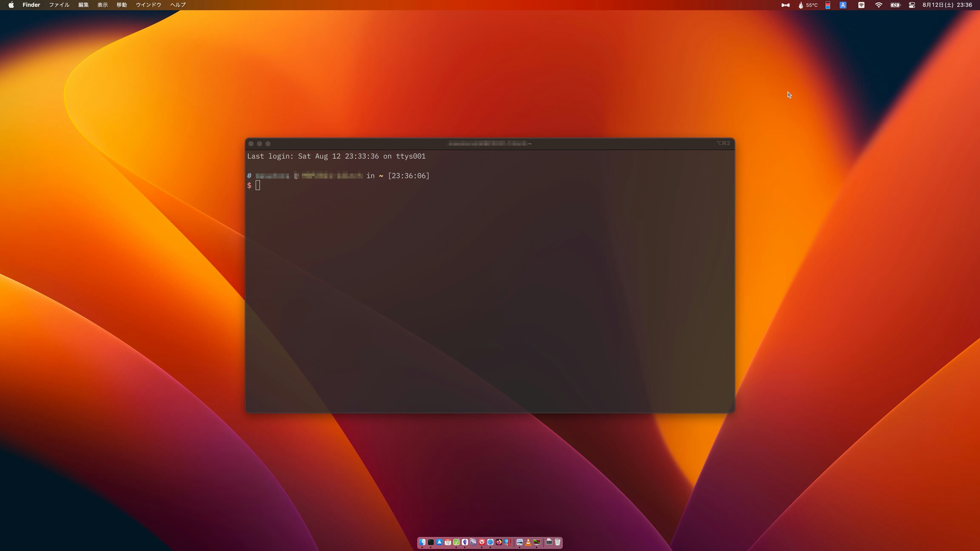Click the date and time clock
The width and height of the screenshot is (980, 551).
pos(947,5)
